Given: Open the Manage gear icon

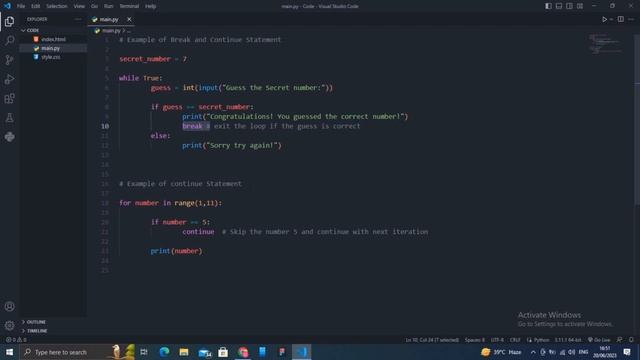Looking at the screenshot, I should (9, 325).
